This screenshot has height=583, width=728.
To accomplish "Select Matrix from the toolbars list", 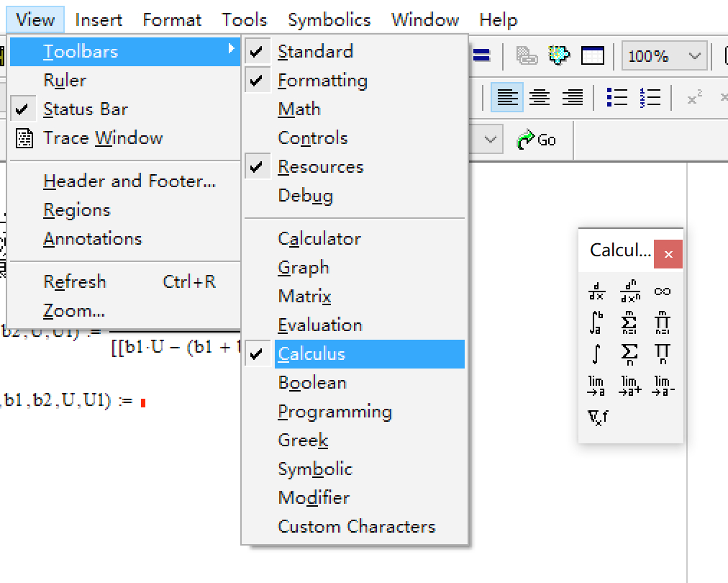I will (x=304, y=297).
